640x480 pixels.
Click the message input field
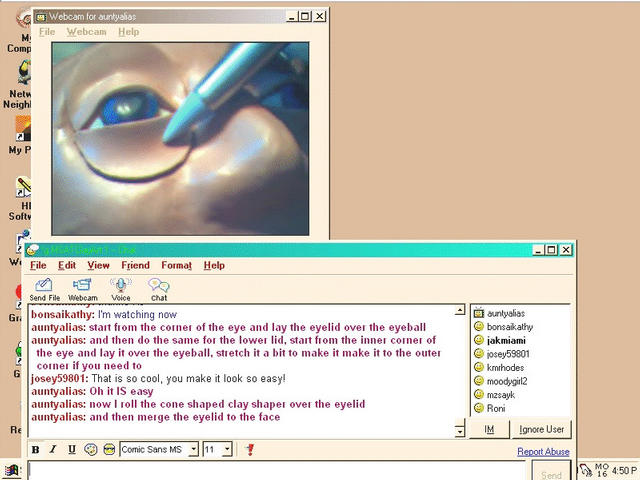pos(277,471)
